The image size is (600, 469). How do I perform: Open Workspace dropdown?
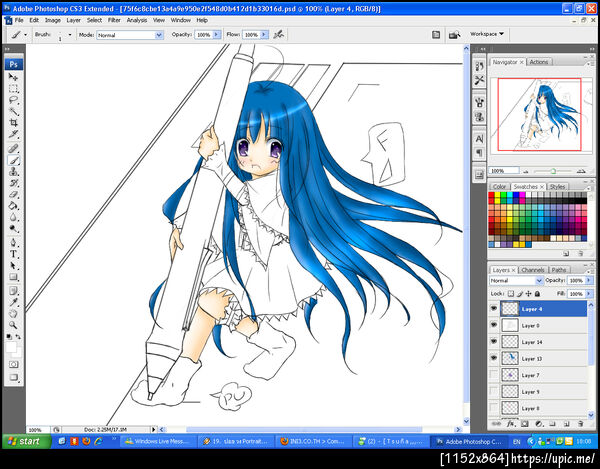point(486,34)
